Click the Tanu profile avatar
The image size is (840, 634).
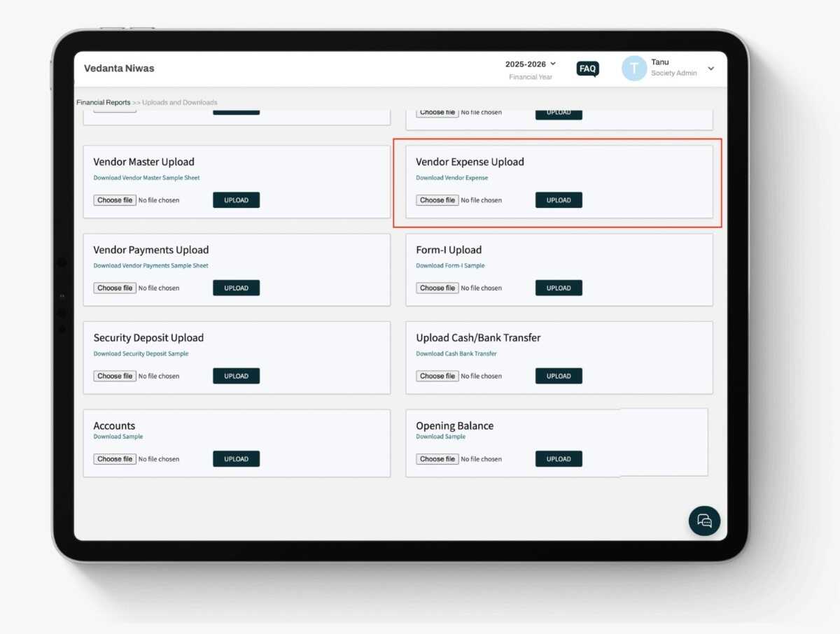click(633, 68)
